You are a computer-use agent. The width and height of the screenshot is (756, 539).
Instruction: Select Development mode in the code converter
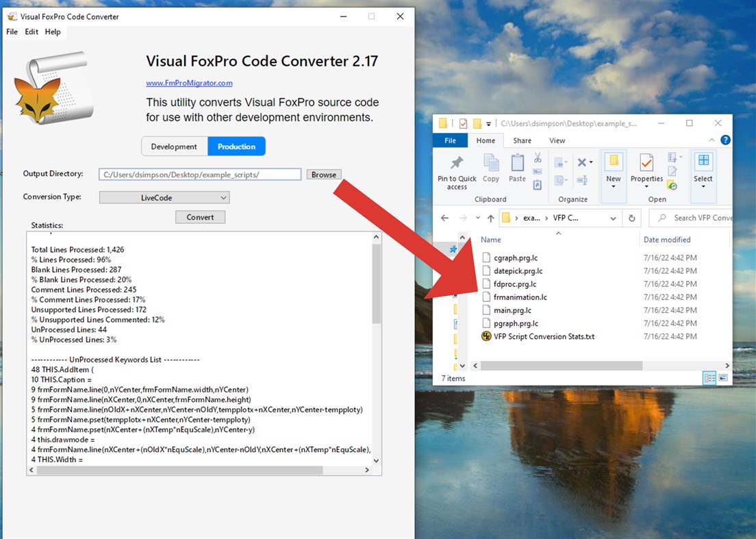(174, 147)
